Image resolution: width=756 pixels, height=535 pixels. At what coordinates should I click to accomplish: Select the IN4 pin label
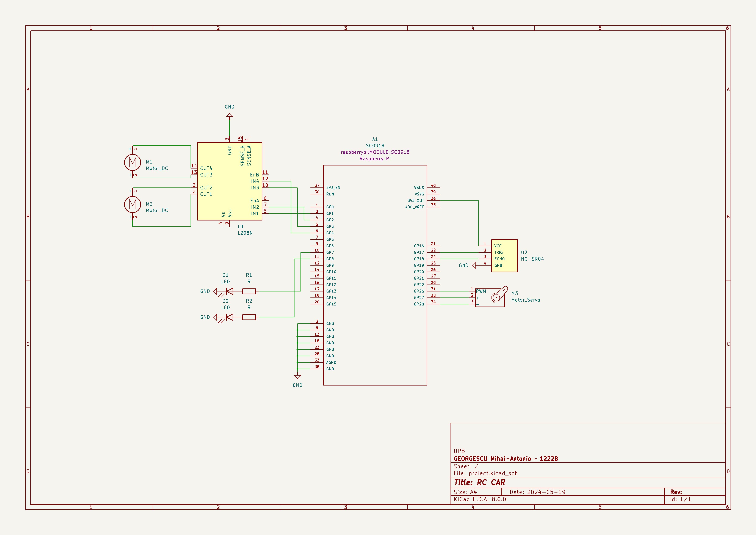(x=255, y=181)
